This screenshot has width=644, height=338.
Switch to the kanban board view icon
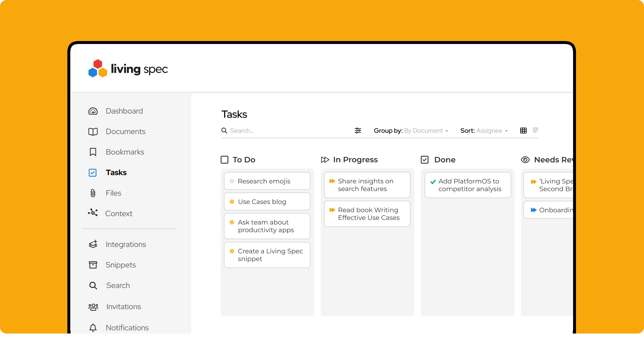[535, 130]
